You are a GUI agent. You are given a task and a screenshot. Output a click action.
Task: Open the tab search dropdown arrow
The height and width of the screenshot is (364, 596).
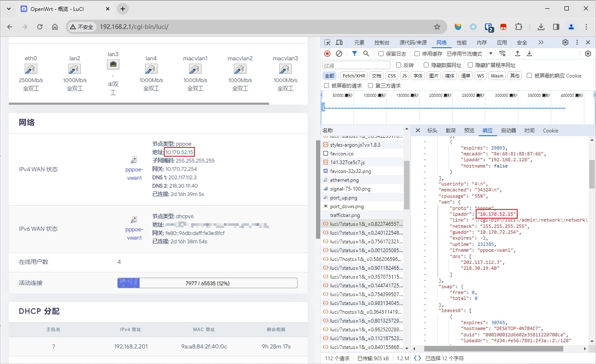coord(9,9)
